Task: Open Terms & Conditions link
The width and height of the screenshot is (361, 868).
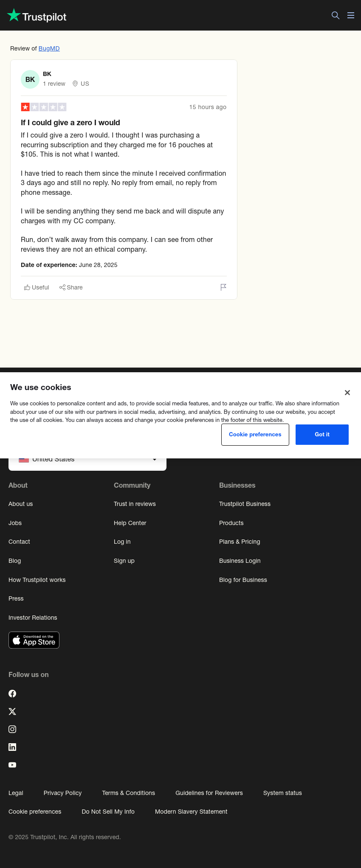Action: [x=128, y=793]
